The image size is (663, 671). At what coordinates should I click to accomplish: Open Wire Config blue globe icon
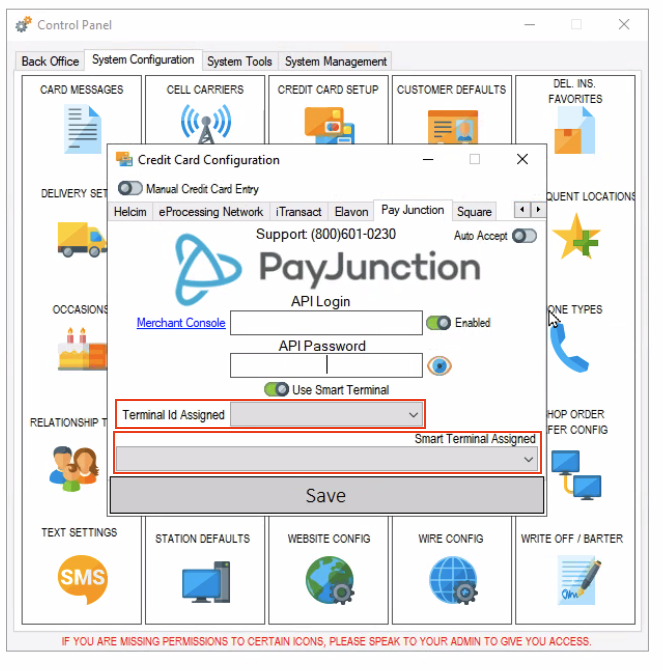click(x=453, y=580)
